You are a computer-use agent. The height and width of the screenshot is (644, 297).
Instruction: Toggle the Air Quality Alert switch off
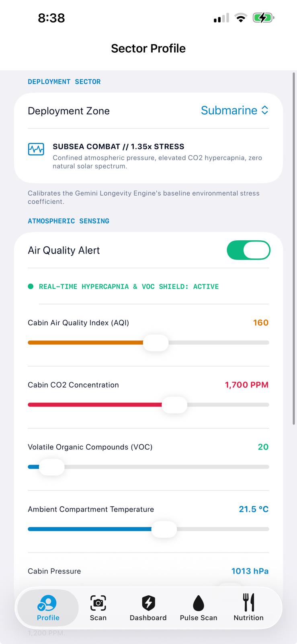pyautogui.click(x=248, y=250)
